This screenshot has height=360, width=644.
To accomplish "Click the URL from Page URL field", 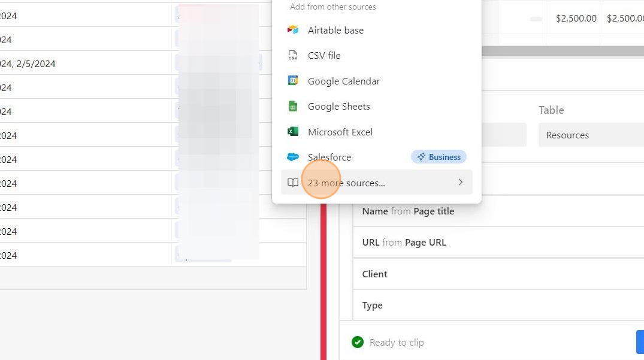I will (498, 242).
